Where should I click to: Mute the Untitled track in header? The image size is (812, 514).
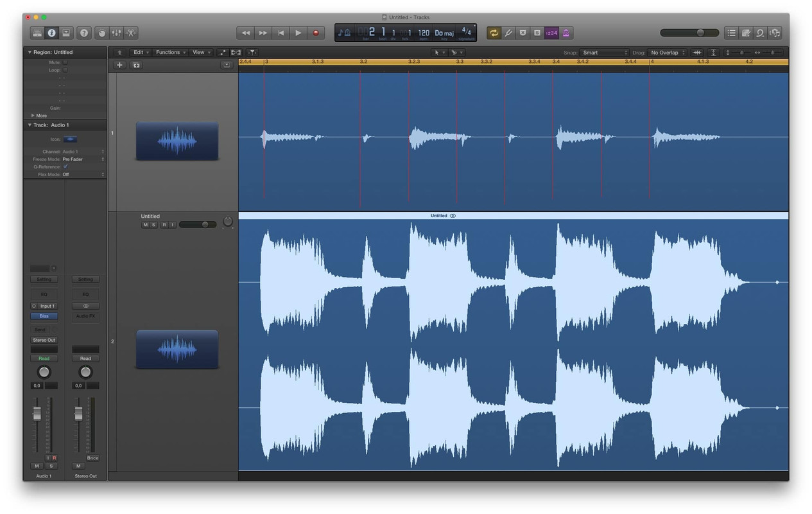[x=145, y=225]
